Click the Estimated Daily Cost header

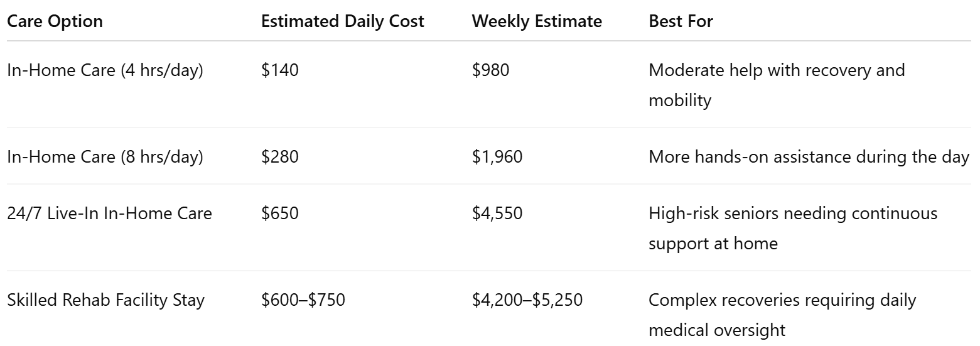click(343, 21)
